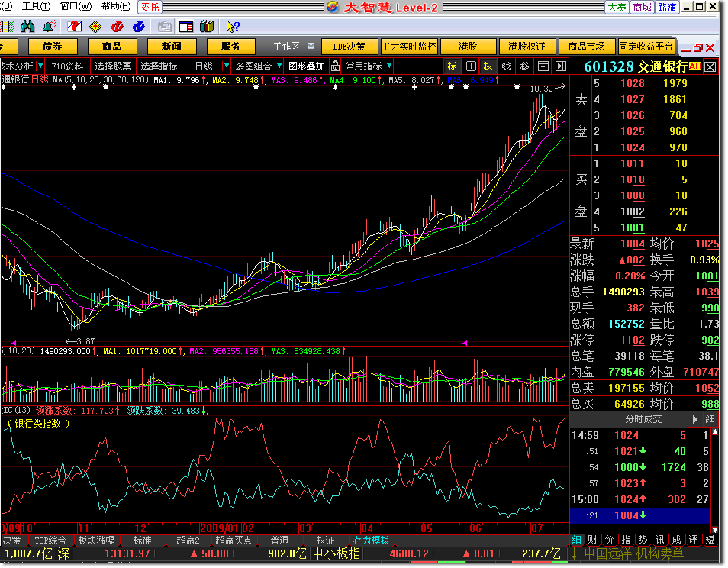Click the up arrow of 分时成交 scrollbar
Image resolution: width=728 pixels, height=568 pixels.
pyautogui.click(x=715, y=432)
